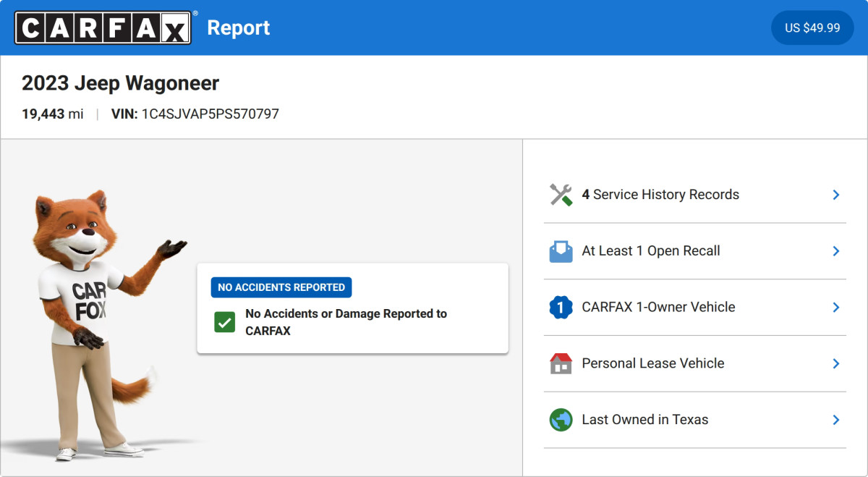Open Last Owned in Texas details
The image size is (868, 477).
(695, 420)
